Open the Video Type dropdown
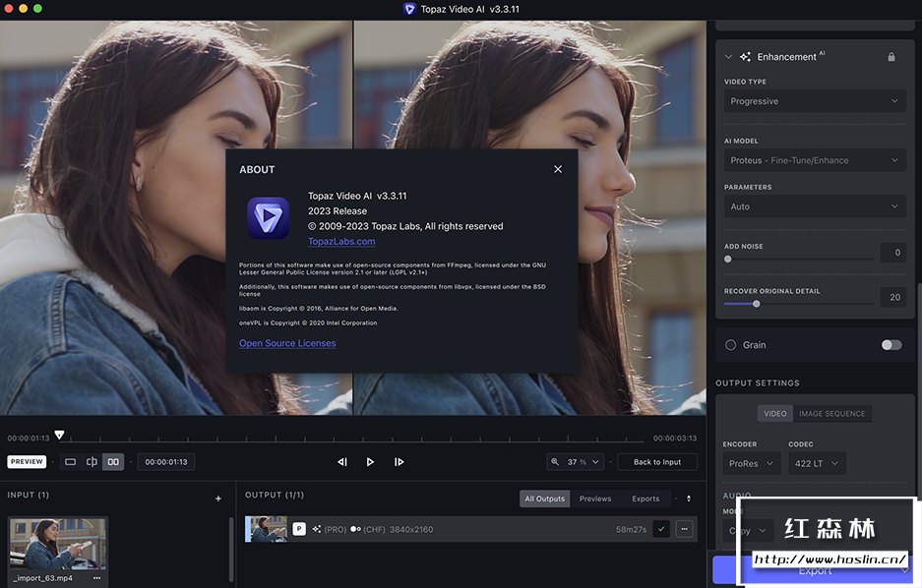922x588 pixels. [x=814, y=101]
